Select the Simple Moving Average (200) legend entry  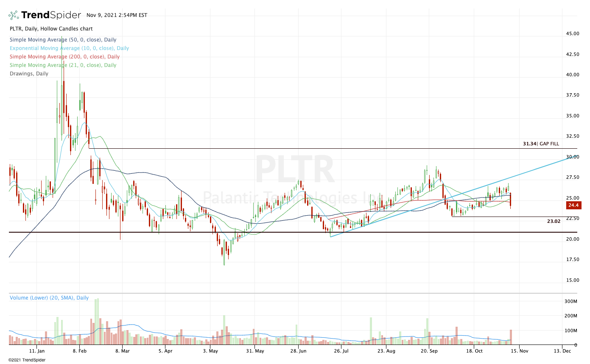coord(64,57)
